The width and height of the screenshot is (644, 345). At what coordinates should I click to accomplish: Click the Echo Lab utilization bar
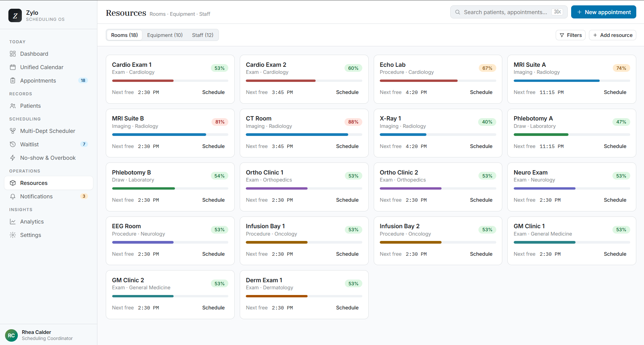click(438, 81)
